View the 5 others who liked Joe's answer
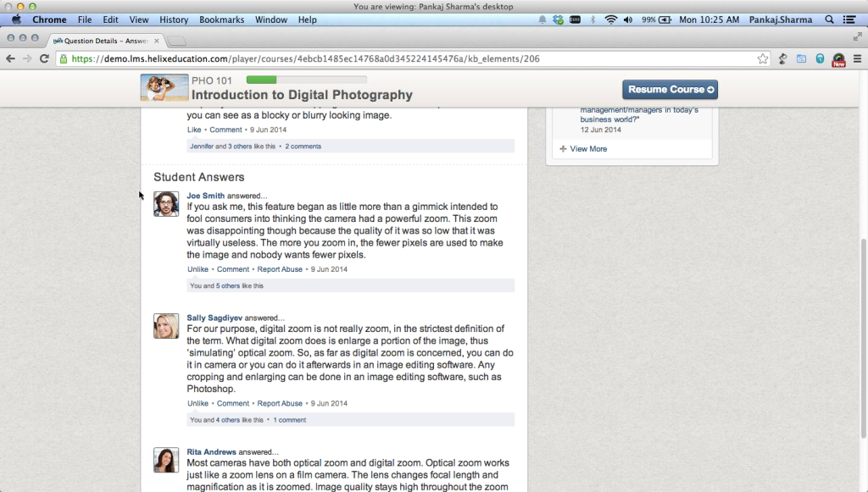 click(x=227, y=286)
